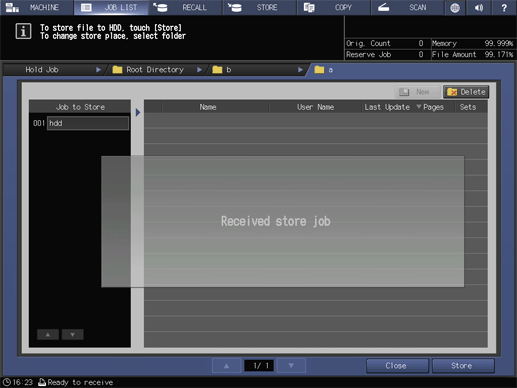Click the Received store job message
This screenshot has width=517, height=388.
(x=276, y=221)
